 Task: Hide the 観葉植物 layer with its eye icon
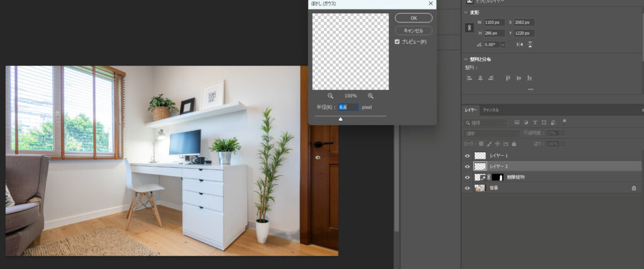(467, 177)
